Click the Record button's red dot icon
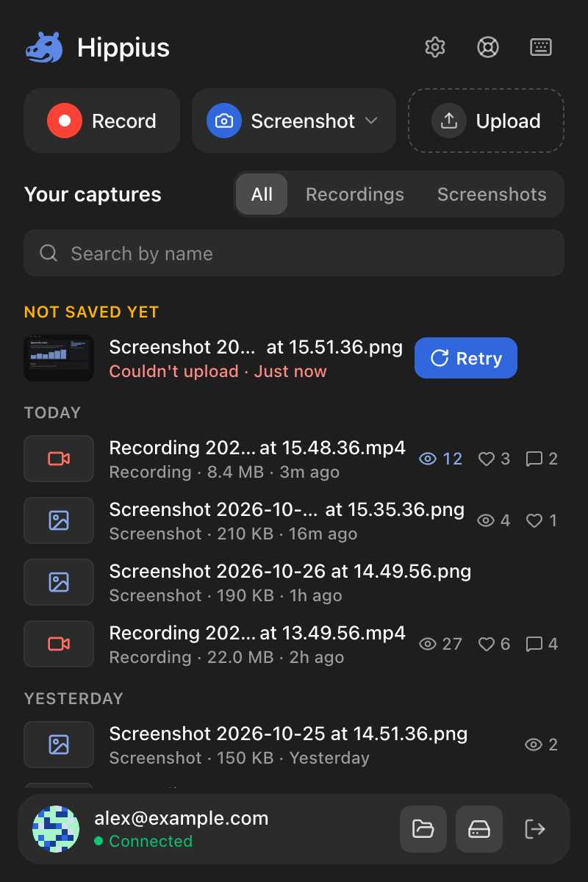The width and height of the screenshot is (588, 882). coord(65,121)
